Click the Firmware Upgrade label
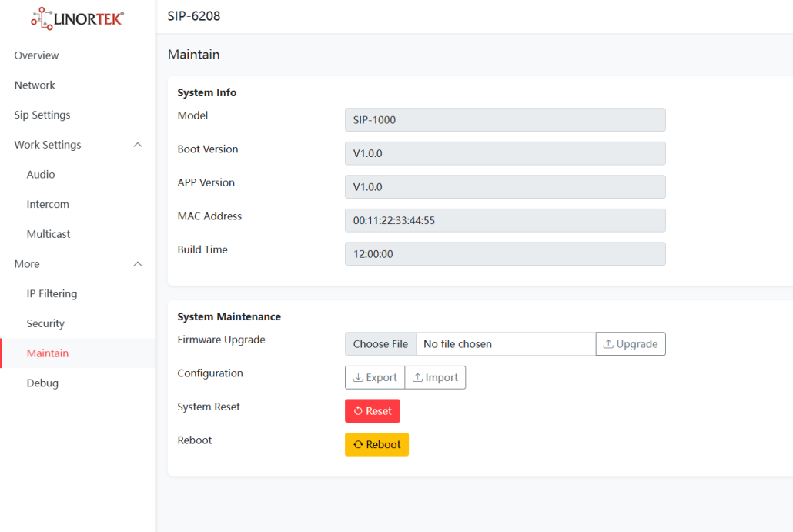 (221, 340)
